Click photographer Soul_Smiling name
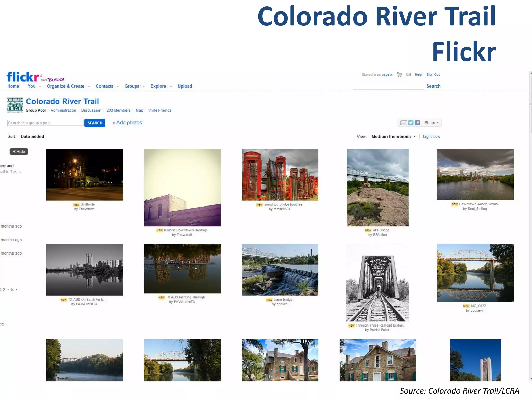This screenshot has height=399, width=532. click(x=477, y=209)
